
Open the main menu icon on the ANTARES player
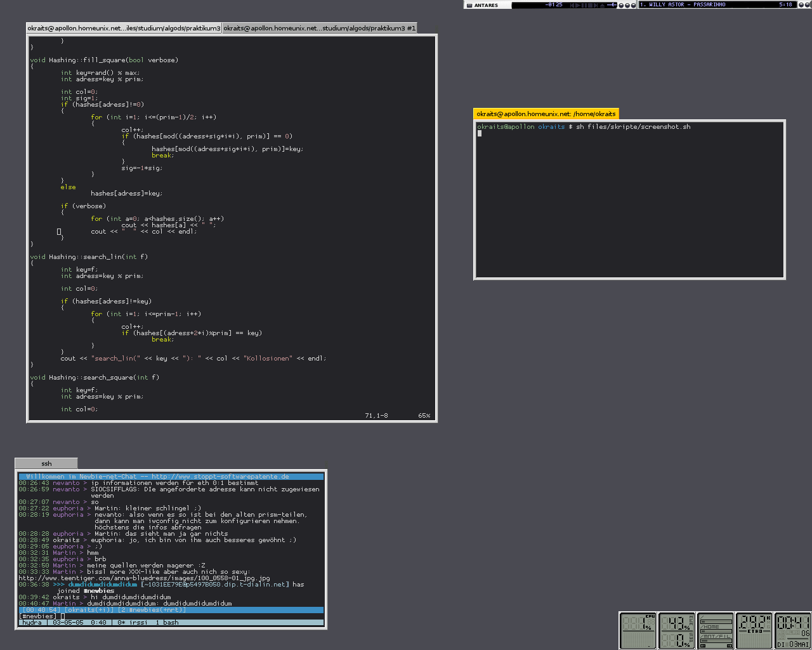point(469,6)
